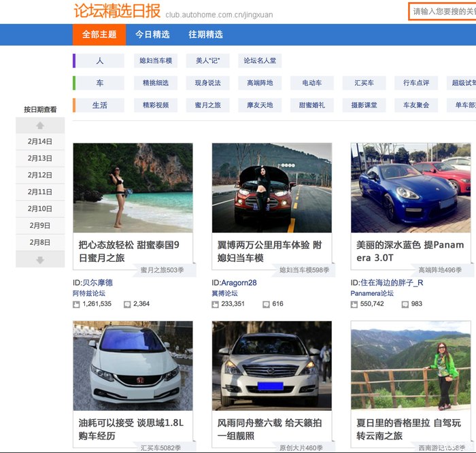
Task: Open the 往期精选 tab
Action: click(205, 35)
